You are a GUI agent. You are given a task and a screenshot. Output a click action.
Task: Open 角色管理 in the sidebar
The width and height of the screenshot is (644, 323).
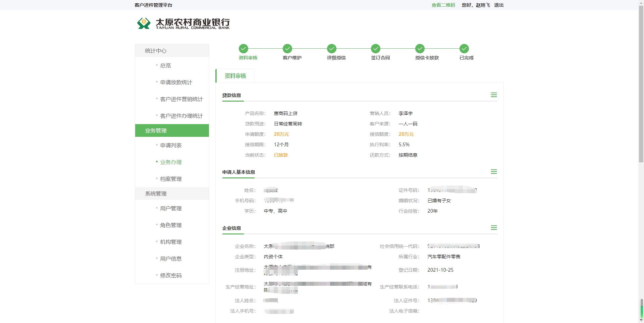171,225
